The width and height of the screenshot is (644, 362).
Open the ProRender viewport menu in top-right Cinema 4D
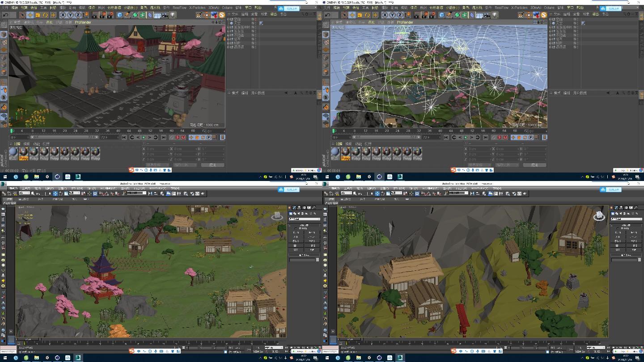[405, 22]
